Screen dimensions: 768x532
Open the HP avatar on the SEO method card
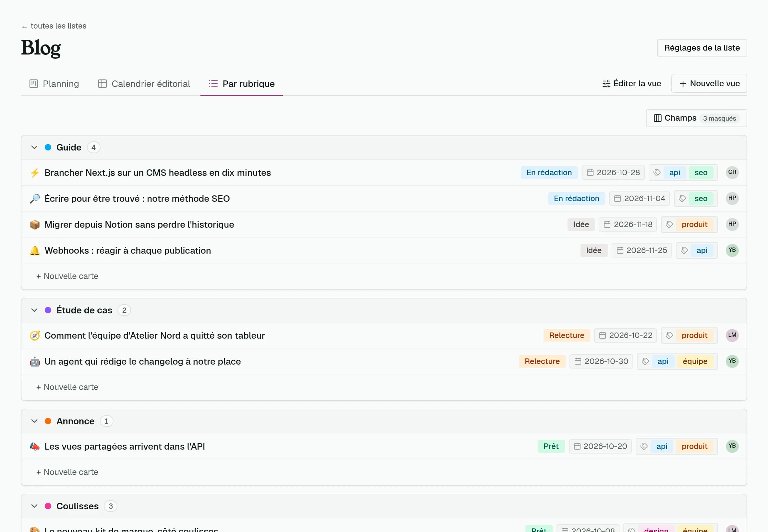pyautogui.click(x=732, y=198)
